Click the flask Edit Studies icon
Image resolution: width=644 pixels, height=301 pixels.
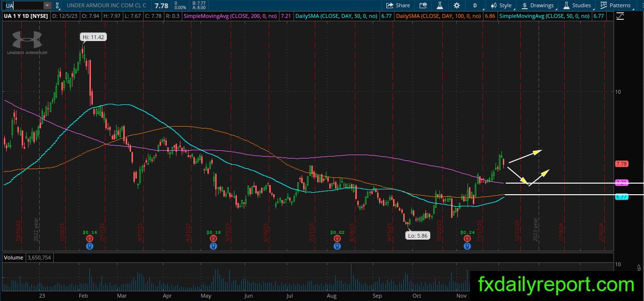440,5
